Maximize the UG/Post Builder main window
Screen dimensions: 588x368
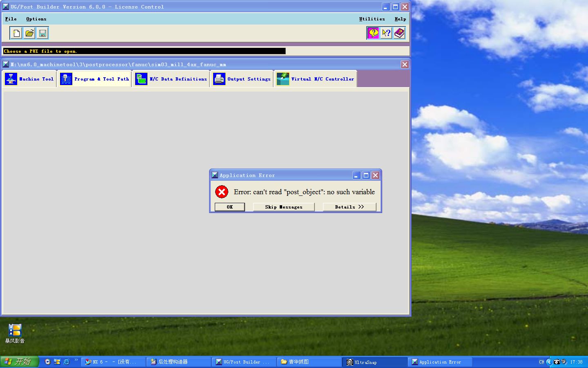395,7
